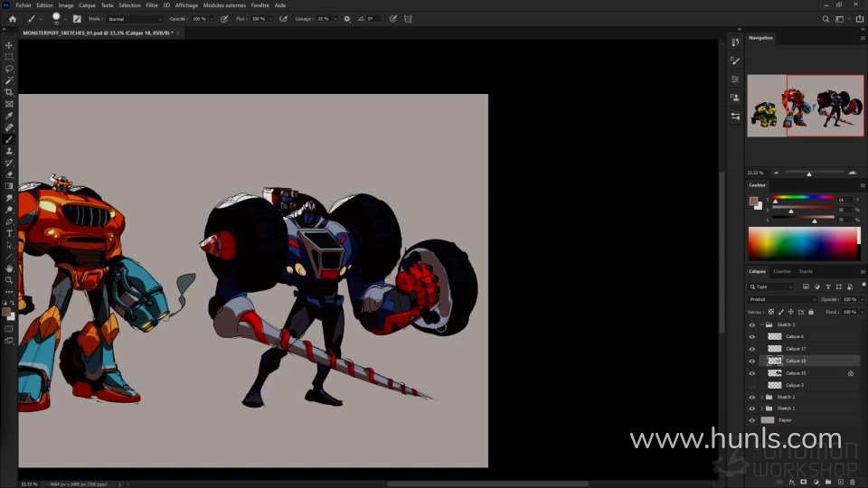Screen dimensions: 868x488
Task: Click the hue slider in Couleur panel
Action: (x=802, y=198)
